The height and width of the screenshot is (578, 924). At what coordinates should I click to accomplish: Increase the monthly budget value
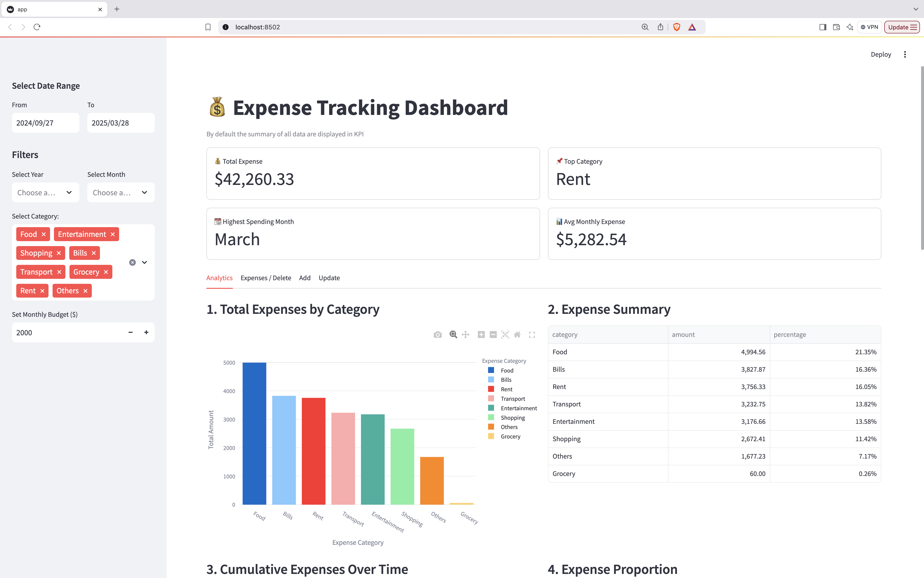[146, 332]
